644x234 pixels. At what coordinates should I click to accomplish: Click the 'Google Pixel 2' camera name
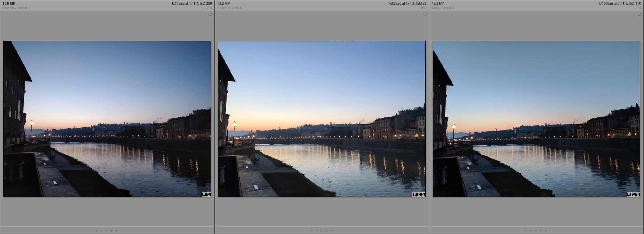tap(443, 8)
